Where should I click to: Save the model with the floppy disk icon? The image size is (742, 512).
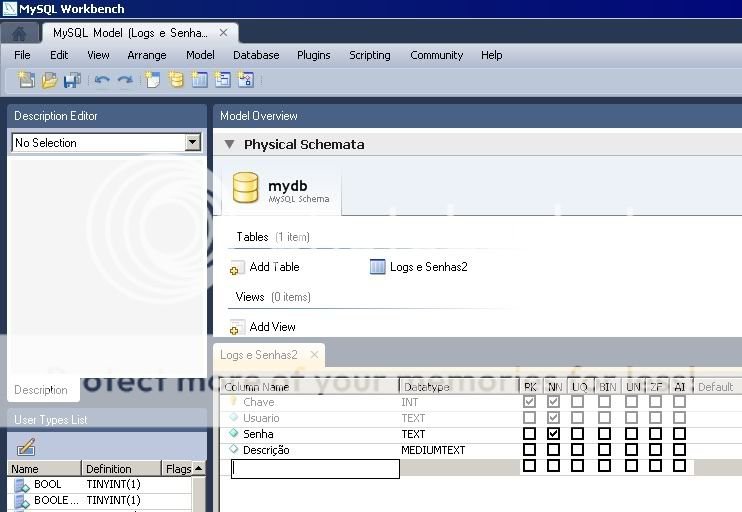[72, 80]
